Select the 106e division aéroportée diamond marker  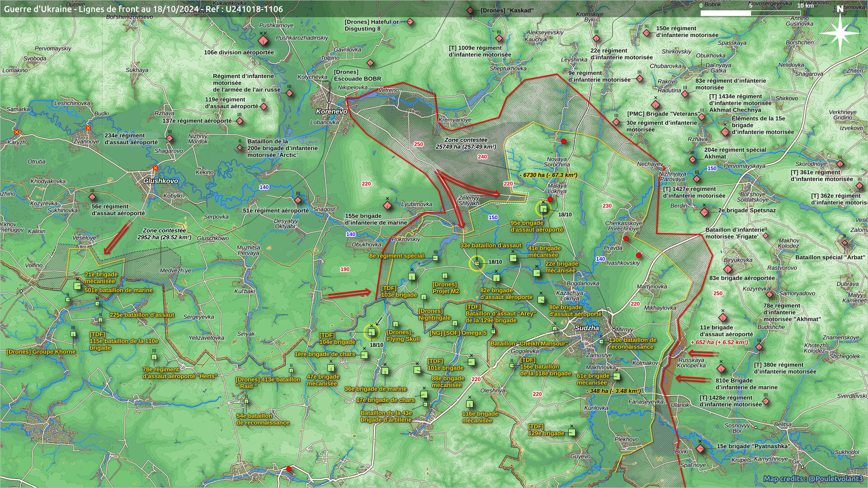(x=264, y=42)
